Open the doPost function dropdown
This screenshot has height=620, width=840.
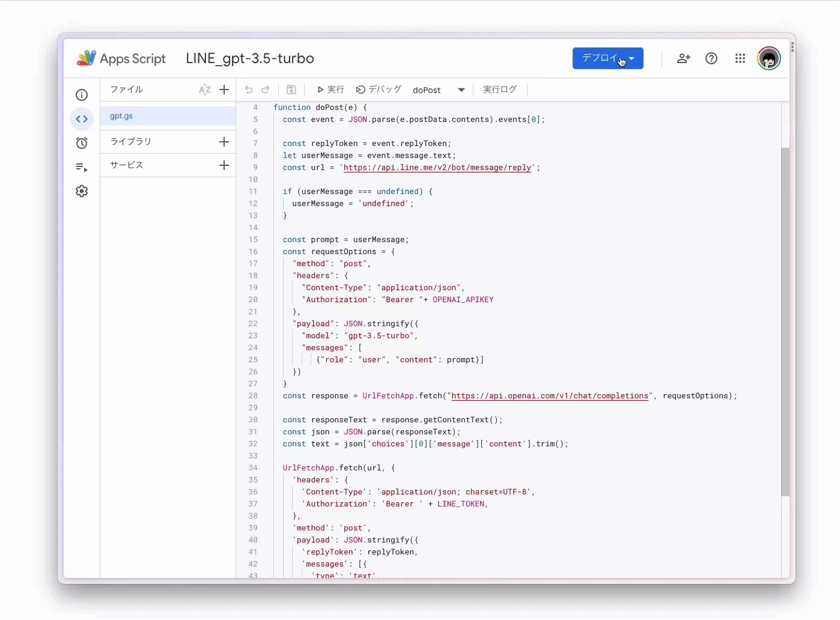[439, 90]
